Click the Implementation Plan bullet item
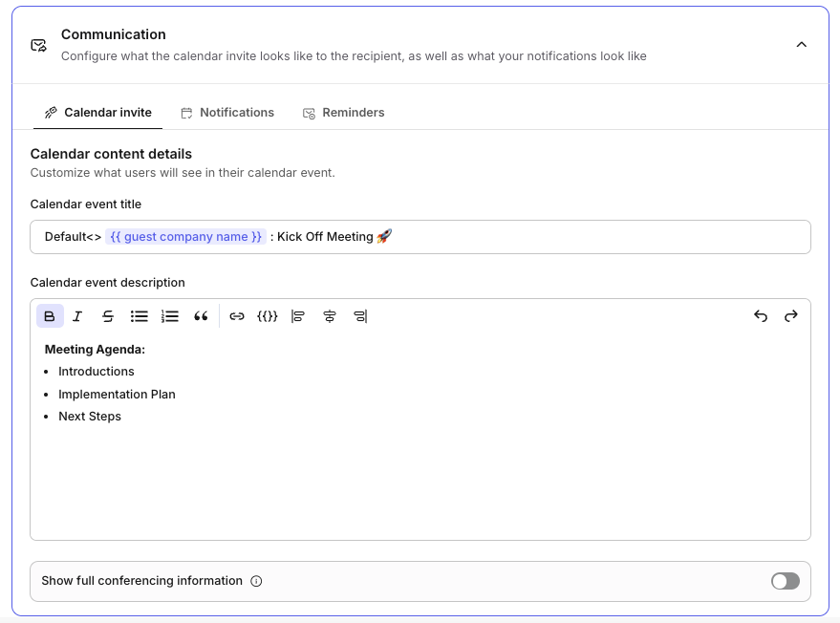Viewport: 840px width, 623px height. coord(117,395)
